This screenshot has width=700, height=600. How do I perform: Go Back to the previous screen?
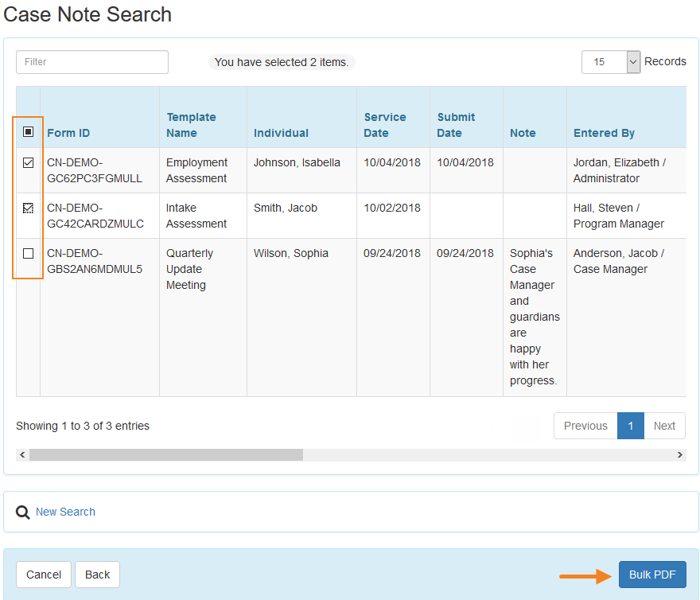[97, 574]
